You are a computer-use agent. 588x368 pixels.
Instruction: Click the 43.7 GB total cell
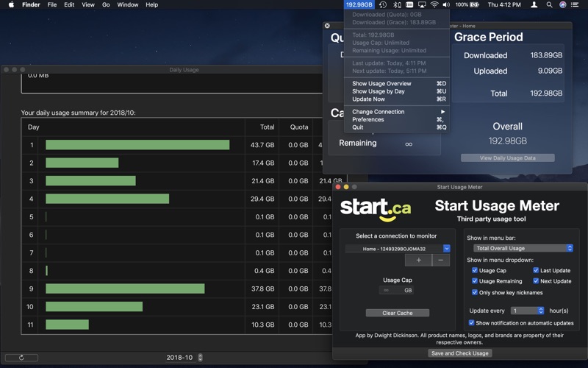[262, 145]
